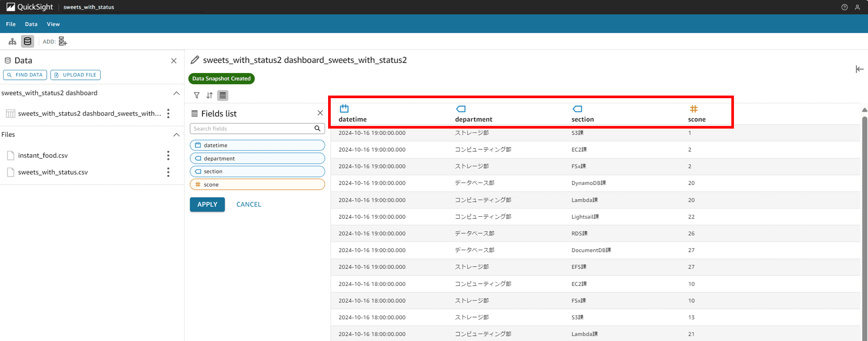
Task: Click the Lightsail課 cell
Action: point(585,216)
